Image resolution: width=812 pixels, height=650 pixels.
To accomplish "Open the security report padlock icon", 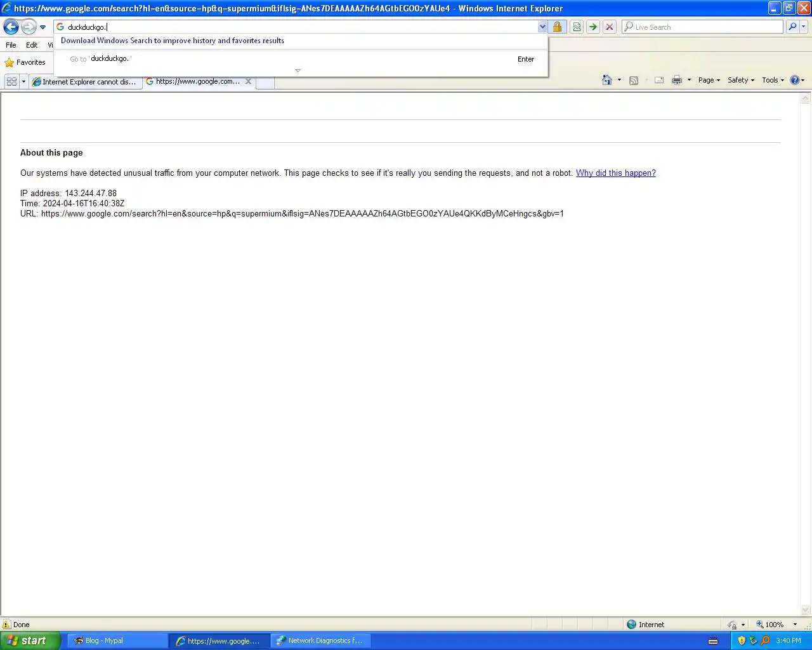I will (557, 27).
